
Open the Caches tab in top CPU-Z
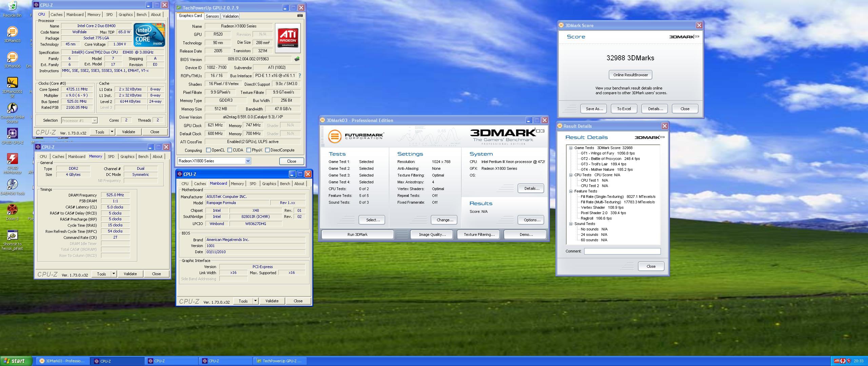57,15
